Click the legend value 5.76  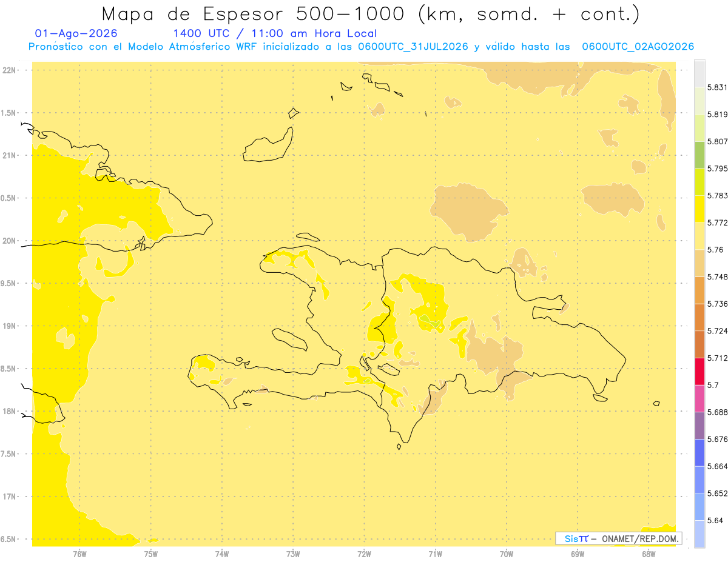tap(716, 250)
